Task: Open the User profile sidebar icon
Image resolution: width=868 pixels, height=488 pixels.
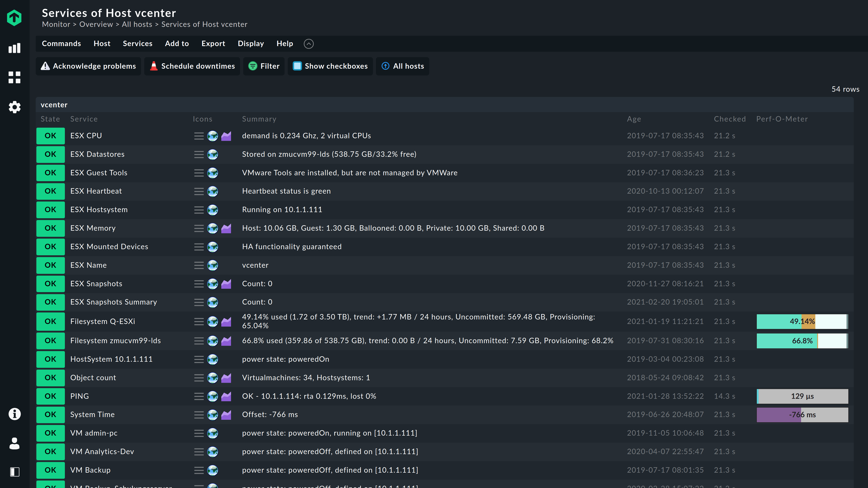Action: coord(14,443)
